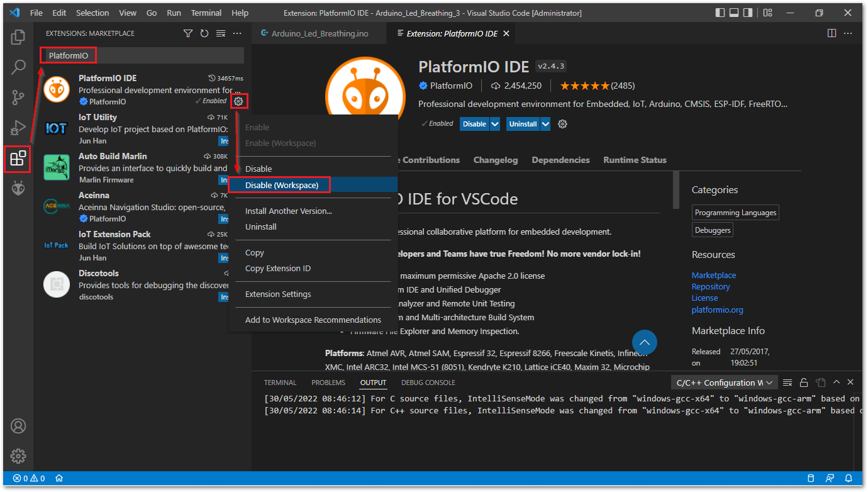
Task: Open the File menu
Action: (x=36, y=13)
